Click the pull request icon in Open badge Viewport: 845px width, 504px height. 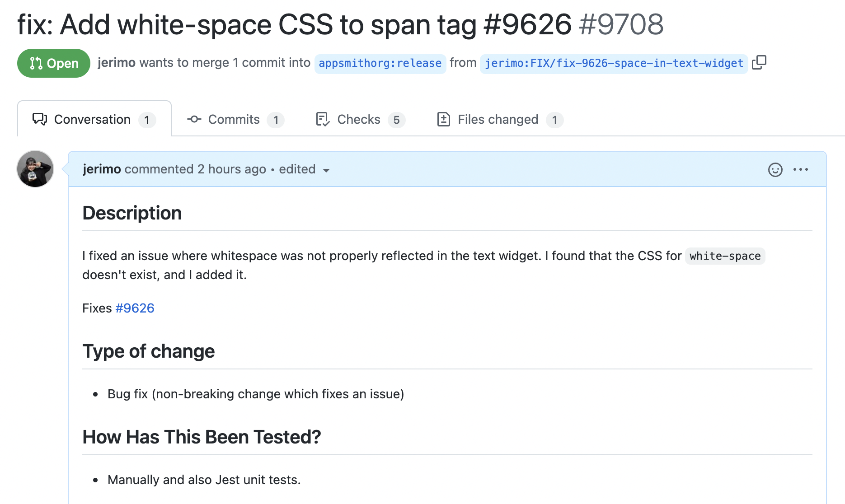pos(36,63)
